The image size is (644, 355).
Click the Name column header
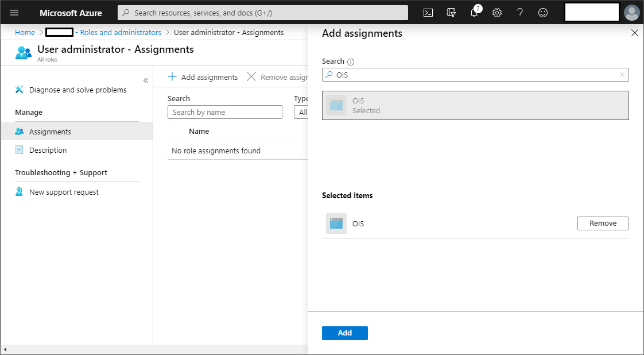pos(199,131)
